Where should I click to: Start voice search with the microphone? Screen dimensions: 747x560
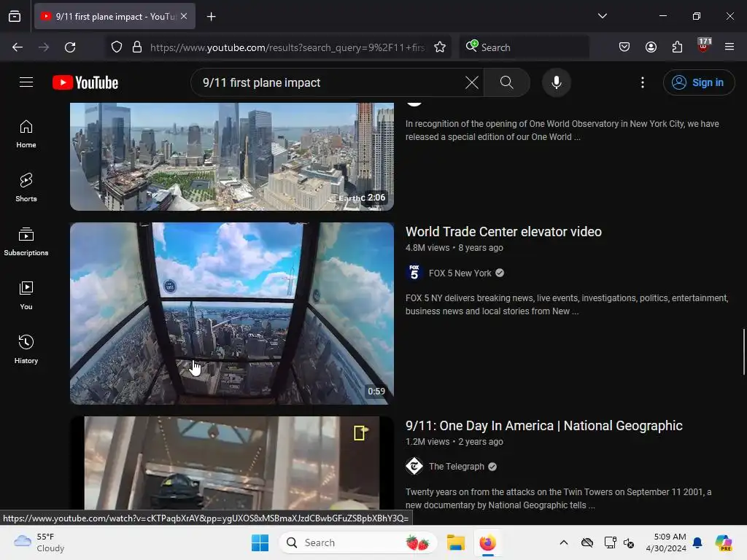pyautogui.click(x=556, y=82)
